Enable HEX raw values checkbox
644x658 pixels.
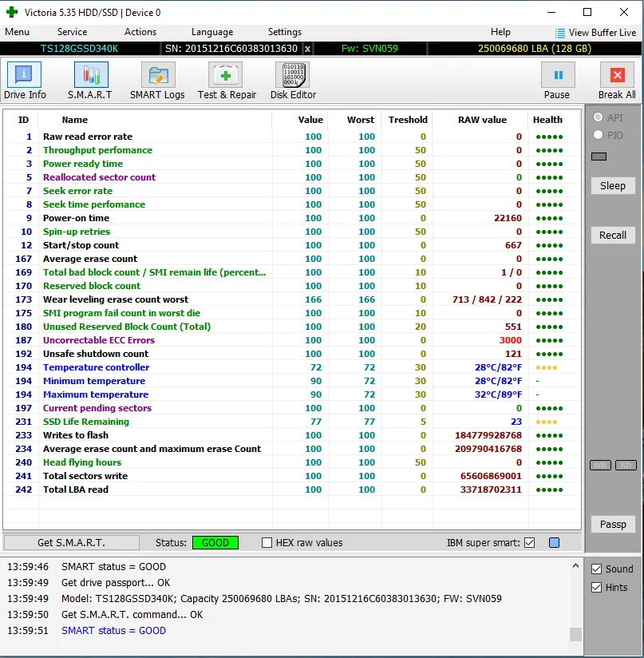(x=267, y=542)
